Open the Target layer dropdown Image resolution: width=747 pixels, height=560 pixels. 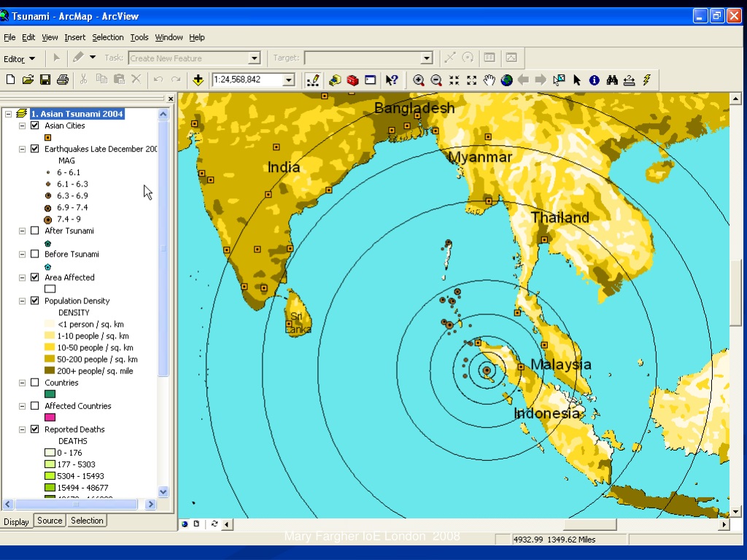427,58
